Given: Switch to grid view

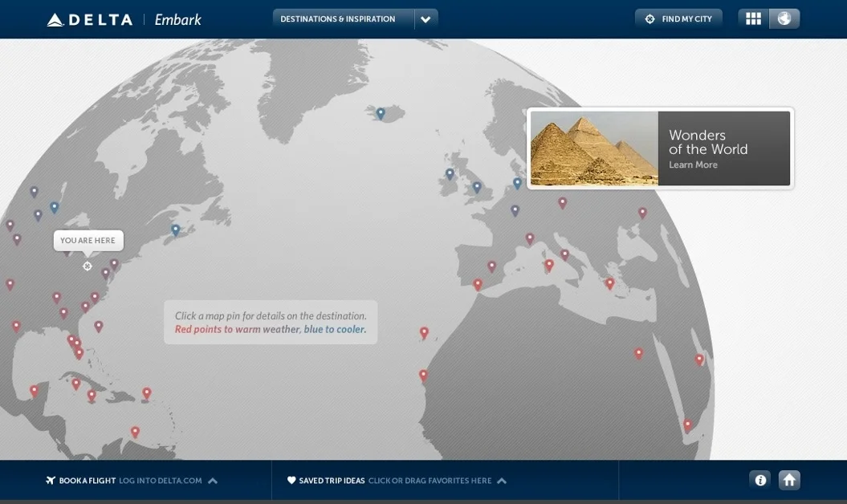Looking at the screenshot, I should (753, 19).
